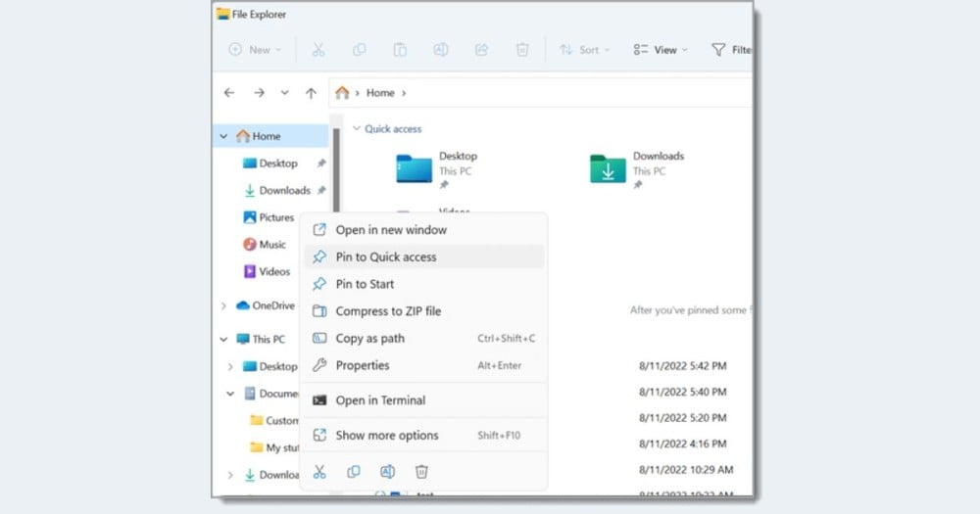Click the Cut scissors icon in the toolbar
This screenshot has width=980, height=514.
pos(318,50)
